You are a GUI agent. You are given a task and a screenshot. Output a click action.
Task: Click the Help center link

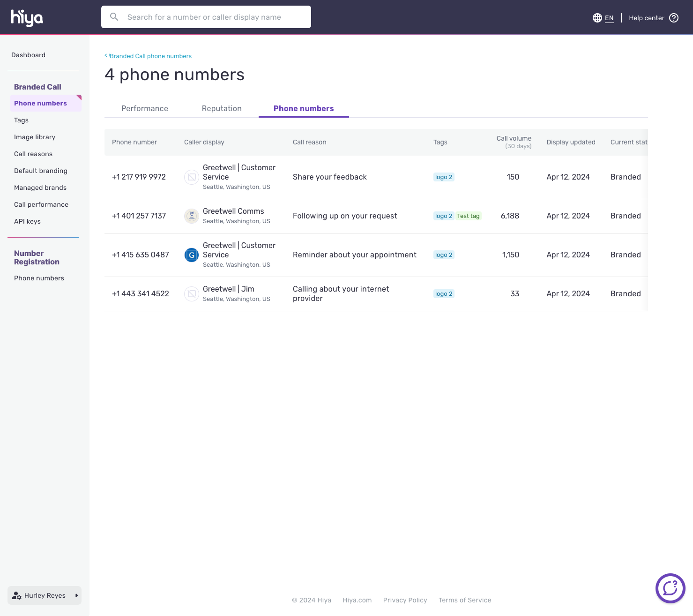coord(647,18)
